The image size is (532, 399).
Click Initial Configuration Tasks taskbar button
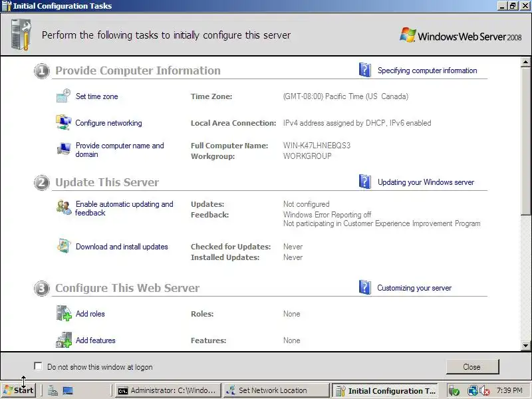[385, 390]
